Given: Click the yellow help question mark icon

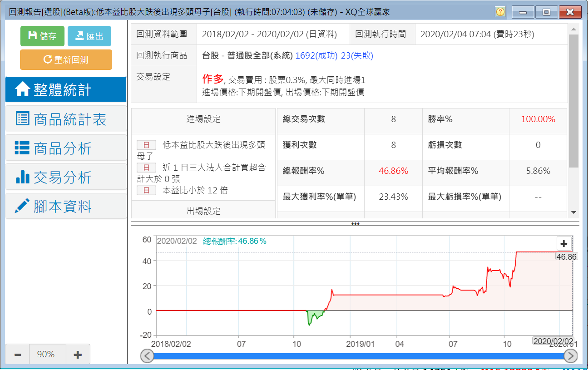Looking at the screenshot, I should pos(500,12).
